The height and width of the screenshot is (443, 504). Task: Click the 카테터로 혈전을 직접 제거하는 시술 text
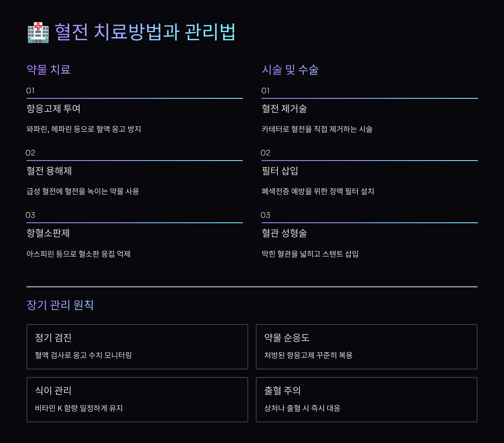click(x=317, y=129)
